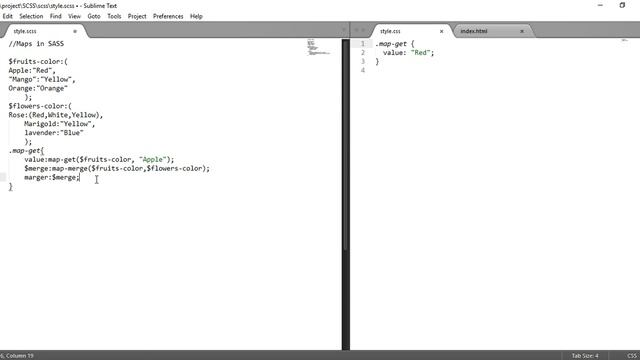Click the minimap of style.scss pane
This screenshot has height=360, width=640.
(318, 47)
